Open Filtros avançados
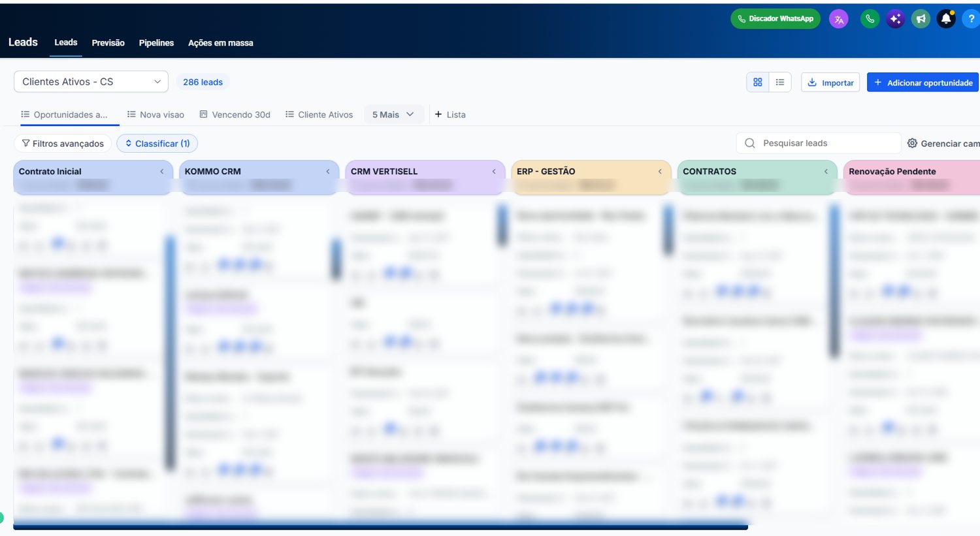This screenshot has height=536, width=980. [63, 144]
